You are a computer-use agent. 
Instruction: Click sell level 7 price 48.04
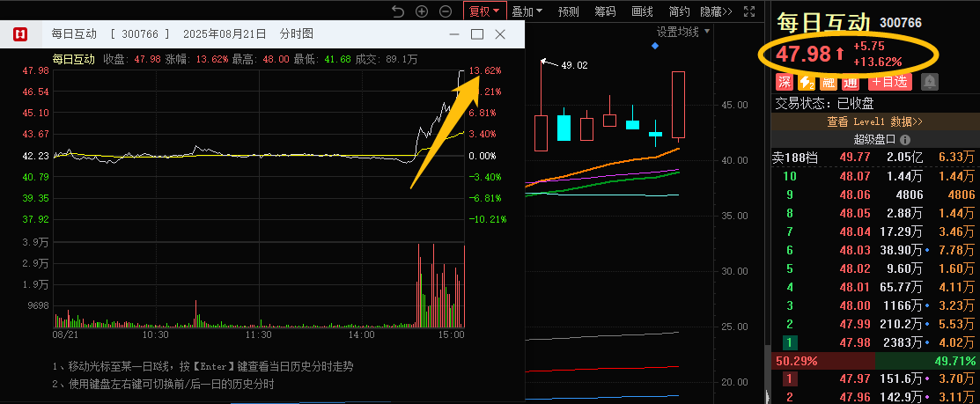tap(856, 231)
